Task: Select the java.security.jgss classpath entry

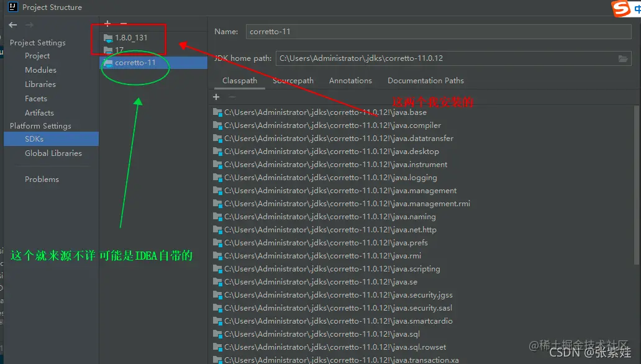Action: pyautogui.click(x=333, y=295)
